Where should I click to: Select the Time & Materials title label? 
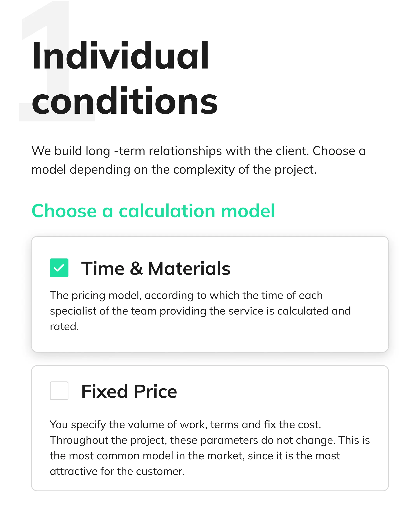[x=156, y=268]
